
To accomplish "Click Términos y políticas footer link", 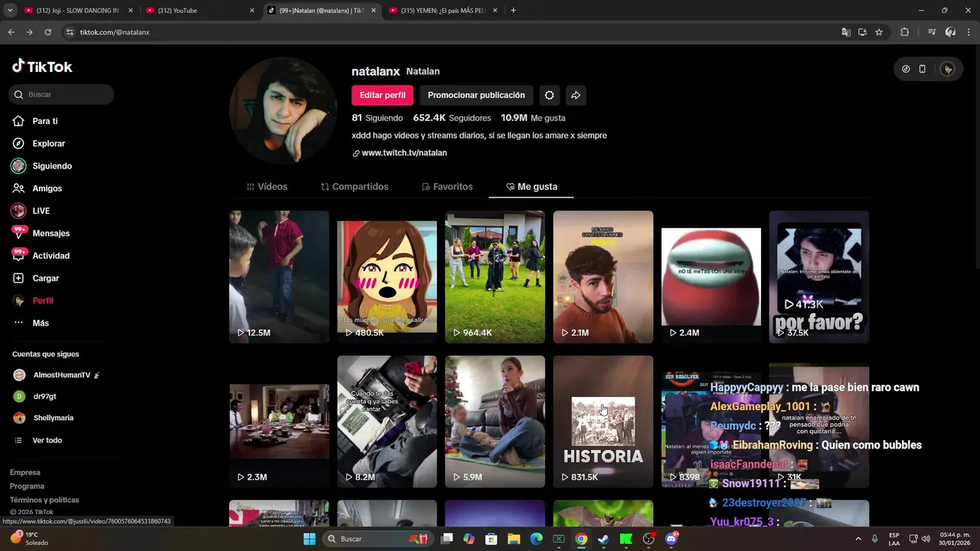I will tap(44, 500).
